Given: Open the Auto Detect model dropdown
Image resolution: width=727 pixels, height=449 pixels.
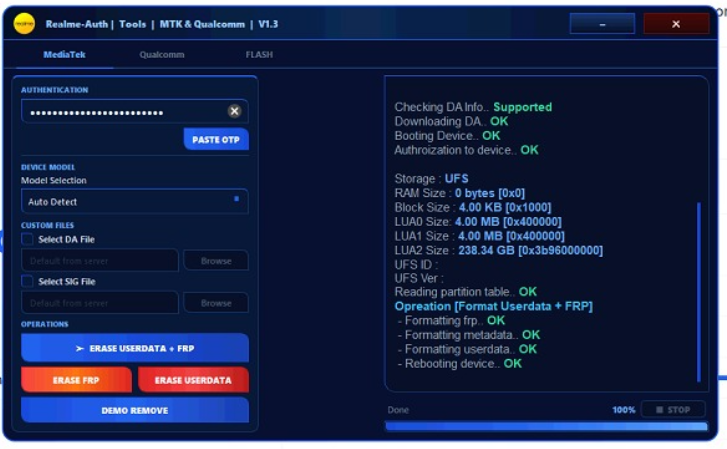Looking at the screenshot, I should pos(134,201).
